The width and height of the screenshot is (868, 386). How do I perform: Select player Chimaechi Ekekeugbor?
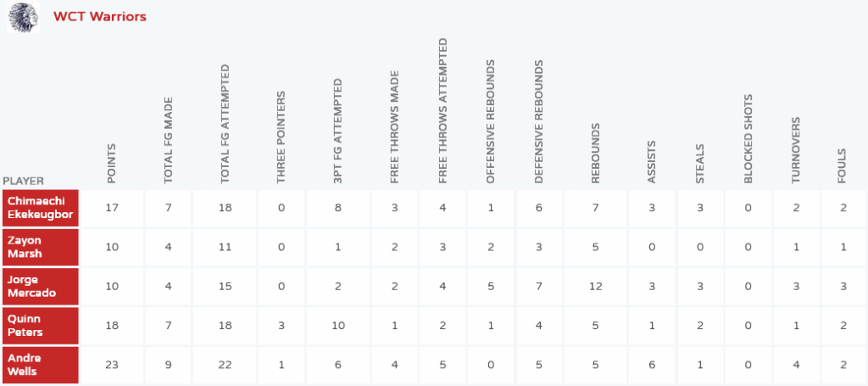click(x=39, y=208)
